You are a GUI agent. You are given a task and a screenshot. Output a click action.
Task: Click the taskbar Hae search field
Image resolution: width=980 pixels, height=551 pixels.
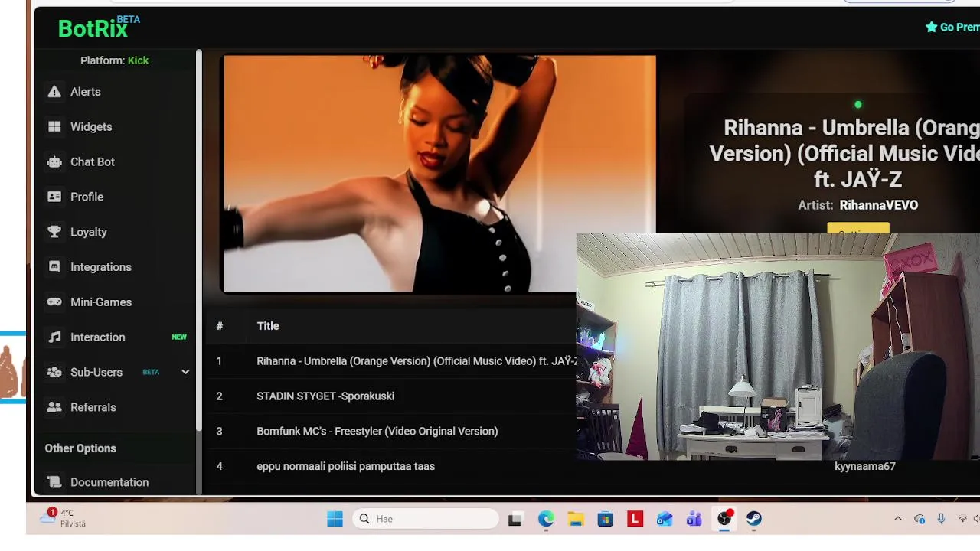427,519
